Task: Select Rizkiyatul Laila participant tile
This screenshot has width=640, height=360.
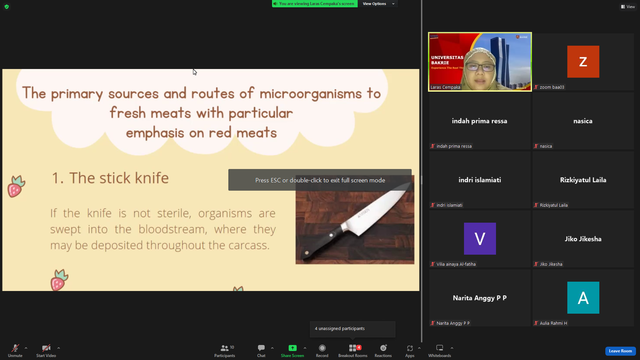Action: pos(583,180)
